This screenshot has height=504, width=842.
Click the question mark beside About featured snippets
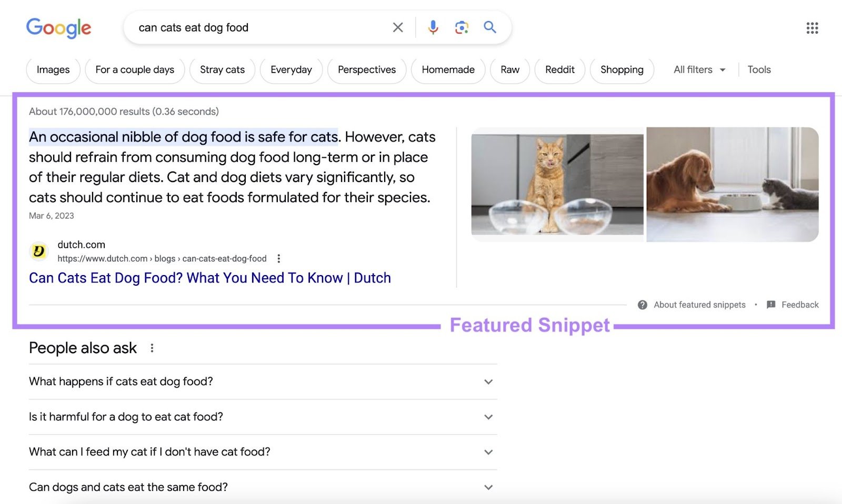click(x=643, y=305)
